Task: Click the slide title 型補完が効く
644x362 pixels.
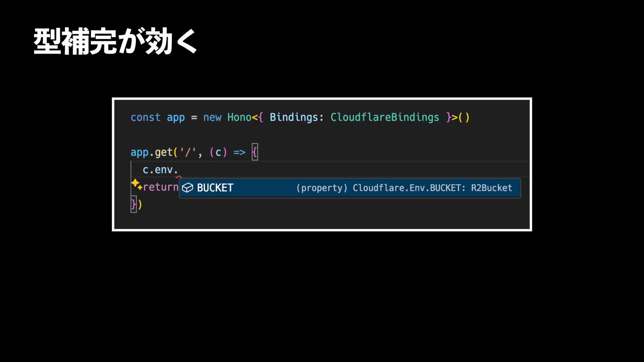Action: click(x=115, y=42)
